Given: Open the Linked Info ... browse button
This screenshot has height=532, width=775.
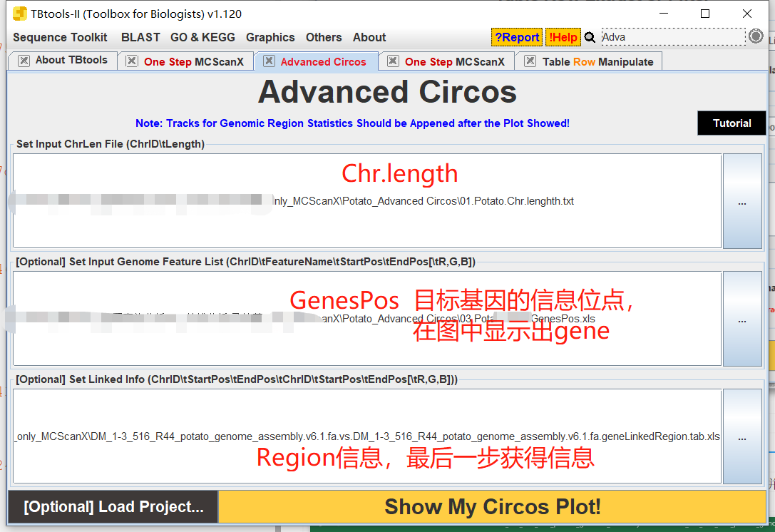Looking at the screenshot, I should pyautogui.click(x=742, y=438).
